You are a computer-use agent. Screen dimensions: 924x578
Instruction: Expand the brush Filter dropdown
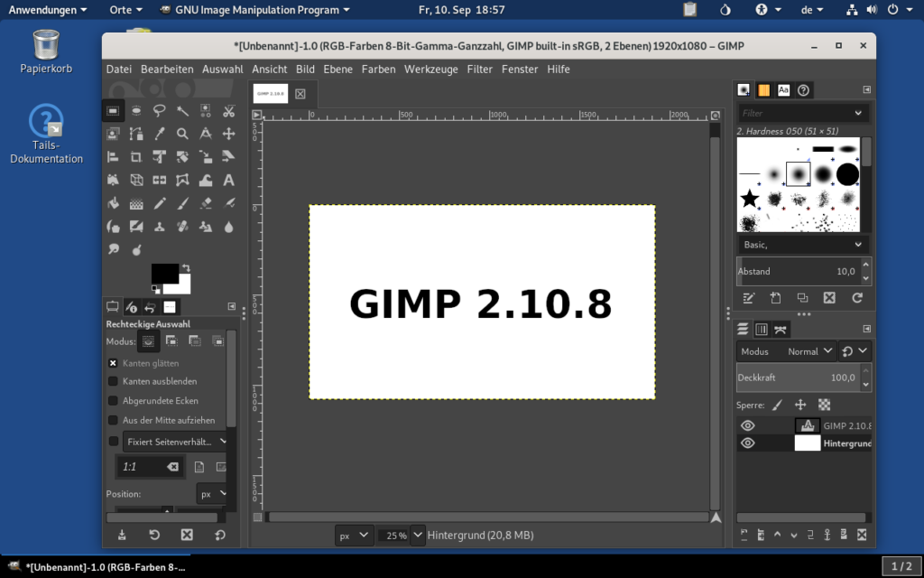pyautogui.click(x=858, y=113)
